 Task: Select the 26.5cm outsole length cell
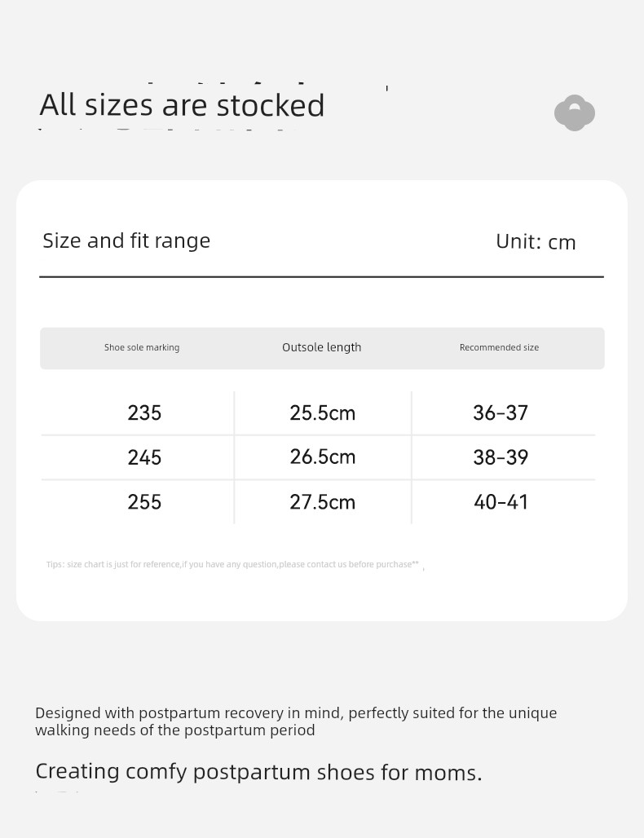point(322,457)
